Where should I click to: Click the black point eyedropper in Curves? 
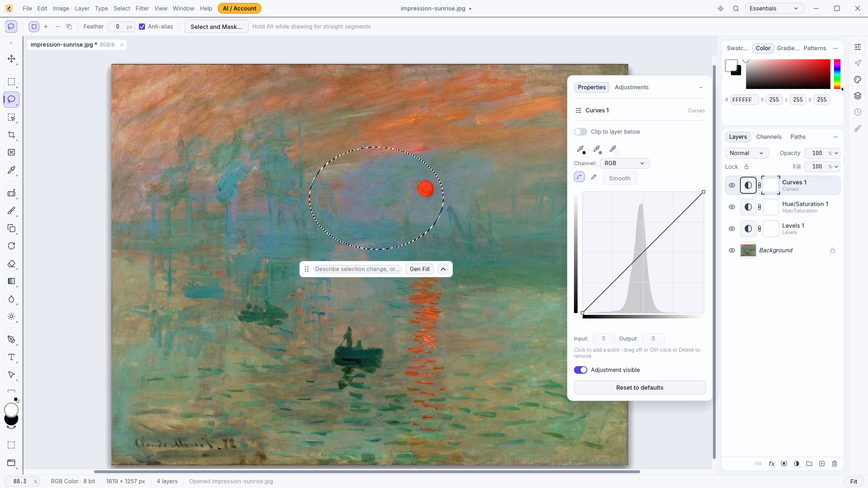coord(580,149)
